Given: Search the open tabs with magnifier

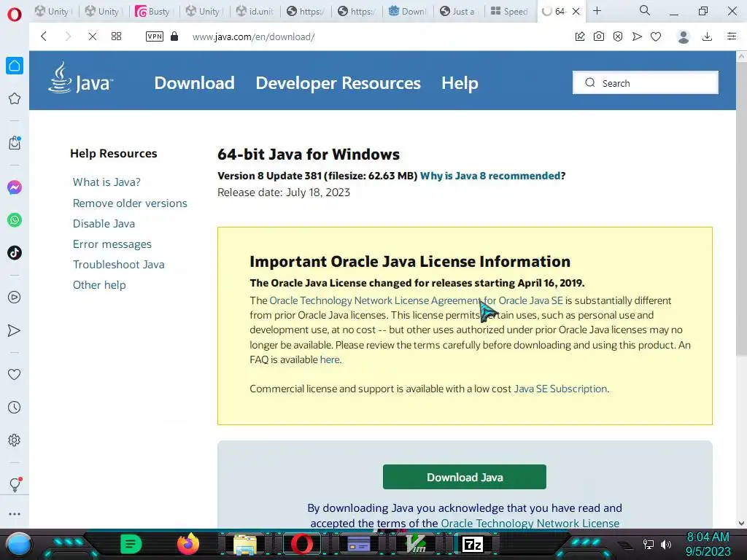Looking at the screenshot, I should click(645, 10).
